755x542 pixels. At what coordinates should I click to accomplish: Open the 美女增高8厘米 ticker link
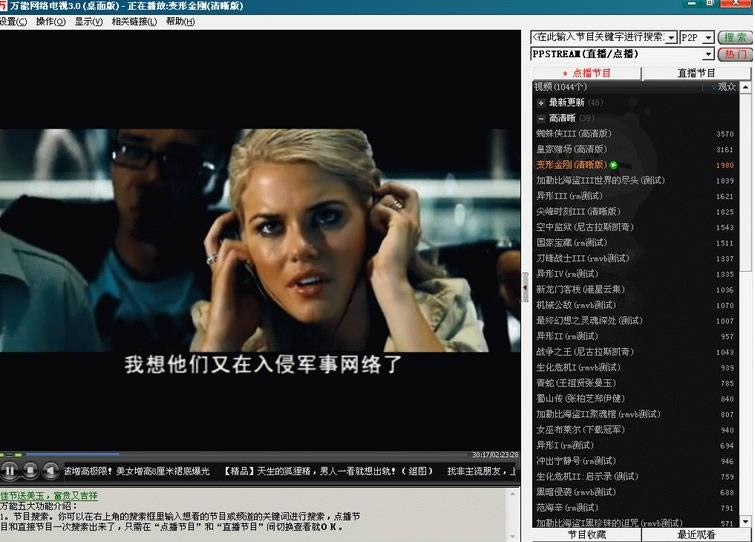click(162, 471)
